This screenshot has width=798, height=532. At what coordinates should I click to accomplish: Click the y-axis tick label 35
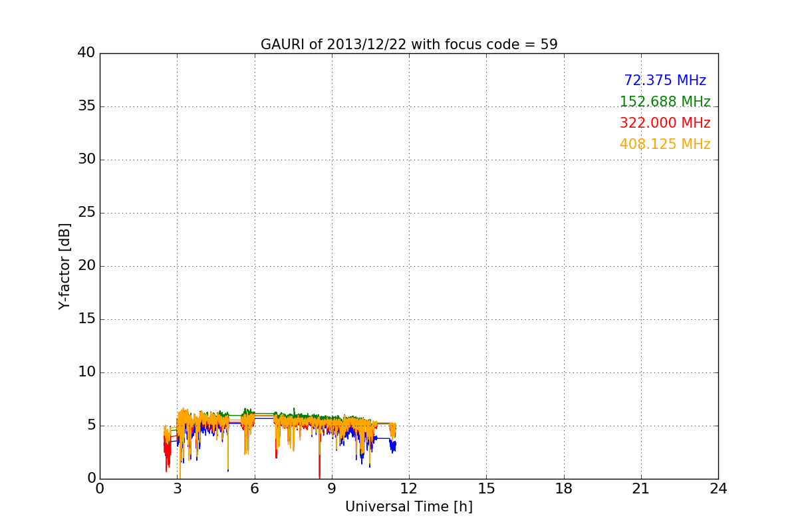pyautogui.click(x=86, y=106)
